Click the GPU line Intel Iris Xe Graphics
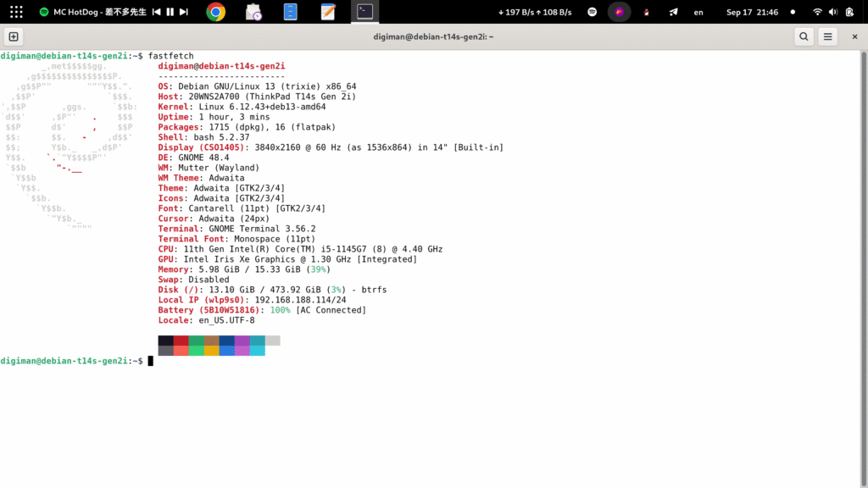868x488 pixels. (288, 259)
